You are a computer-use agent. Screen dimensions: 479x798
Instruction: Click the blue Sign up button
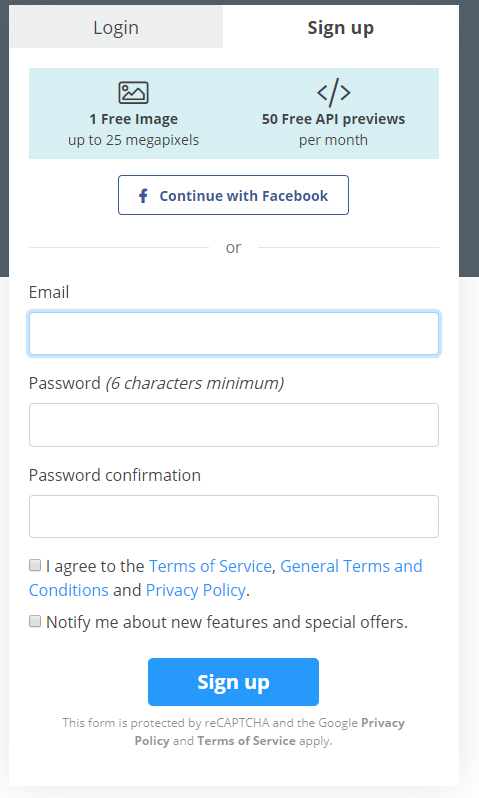tap(233, 682)
